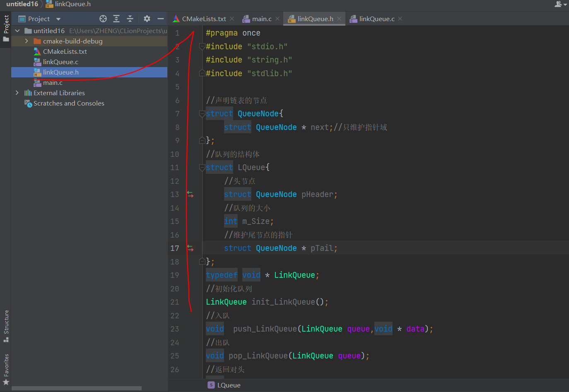Image resolution: width=569 pixels, height=392 pixels.
Task: Click line number 17 in gutter
Action: [x=175, y=248]
